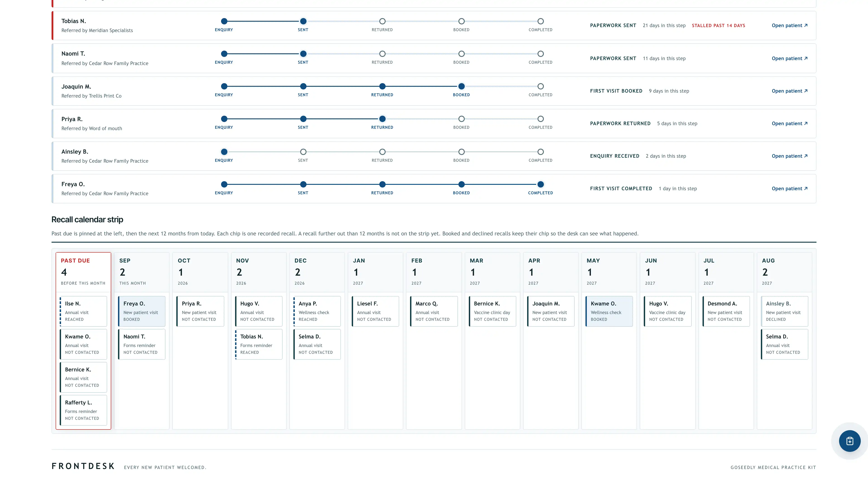Screen dimensions: 868x488
Task: Open Kwame O. booked wellness check chip
Action: (609, 311)
